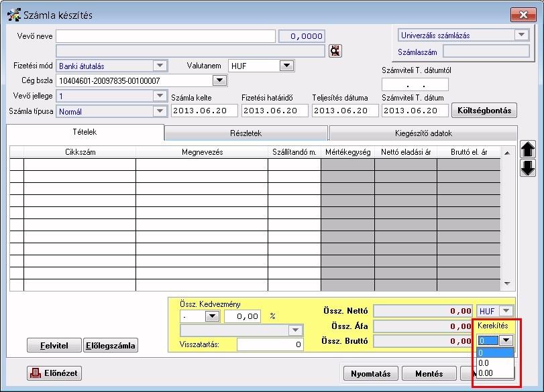Click the Nyomtatás button
544x392 pixels.
pyautogui.click(x=370, y=374)
